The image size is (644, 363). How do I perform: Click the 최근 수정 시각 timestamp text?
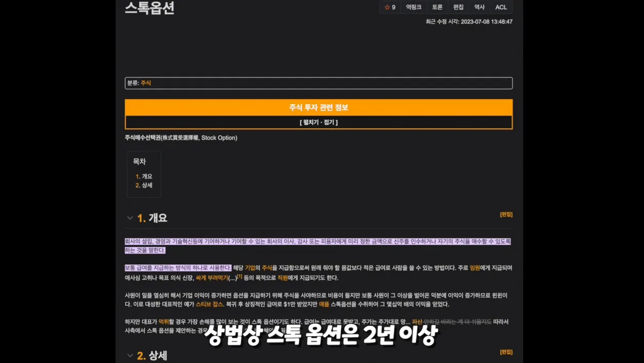(x=469, y=22)
